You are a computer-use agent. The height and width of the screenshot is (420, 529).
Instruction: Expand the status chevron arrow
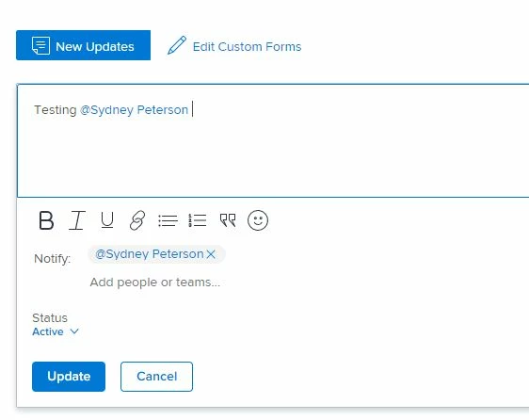pos(74,331)
